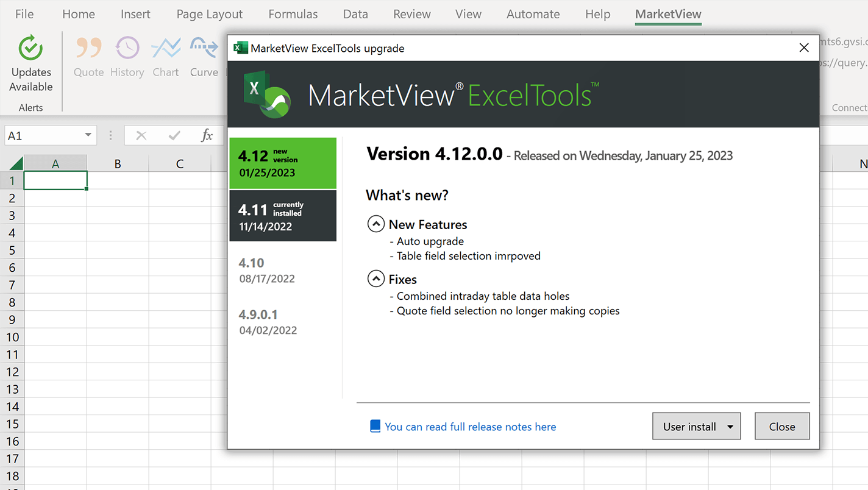Collapse the New Features section
Screen dimensions: 868x490
coord(376,224)
